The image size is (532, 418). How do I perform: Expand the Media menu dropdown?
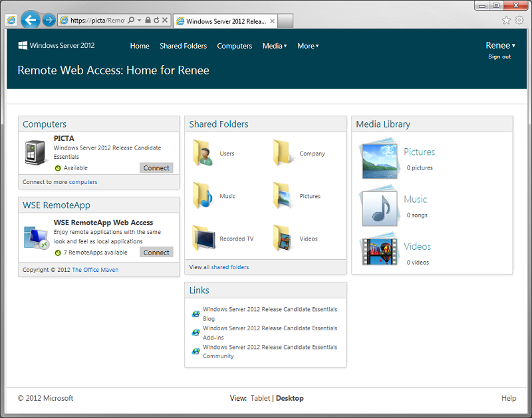point(275,46)
